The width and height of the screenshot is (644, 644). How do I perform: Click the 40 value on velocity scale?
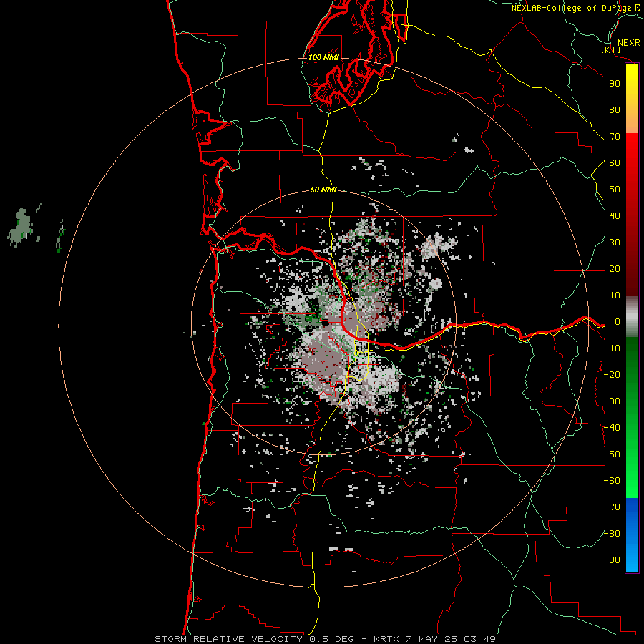[x=615, y=216]
